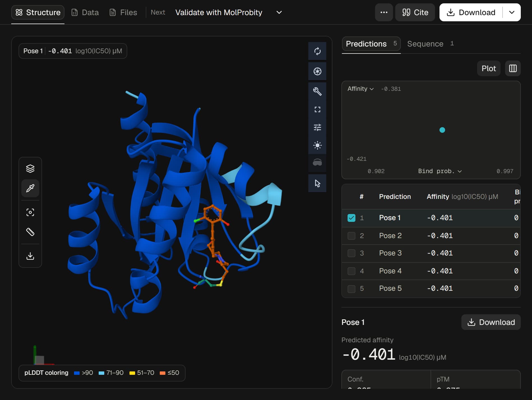The image size is (532, 400).
Task: Check the Pose 2 checkbox
Action: (351, 236)
